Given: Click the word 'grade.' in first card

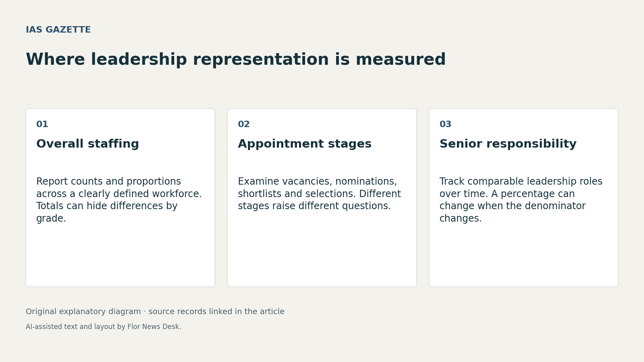Looking at the screenshot, I should (x=51, y=219).
